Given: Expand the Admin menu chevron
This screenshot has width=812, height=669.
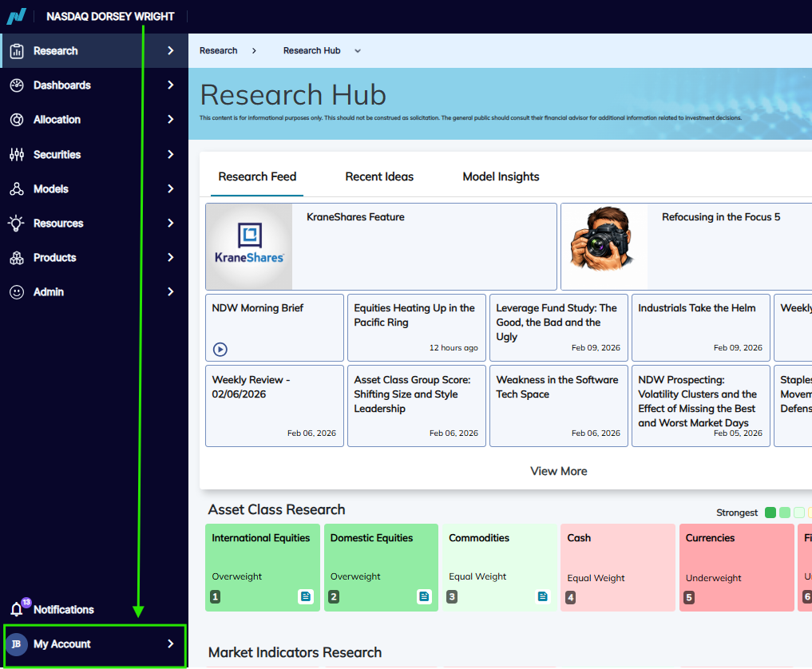Looking at the screenshot, I should coord(170,291).
